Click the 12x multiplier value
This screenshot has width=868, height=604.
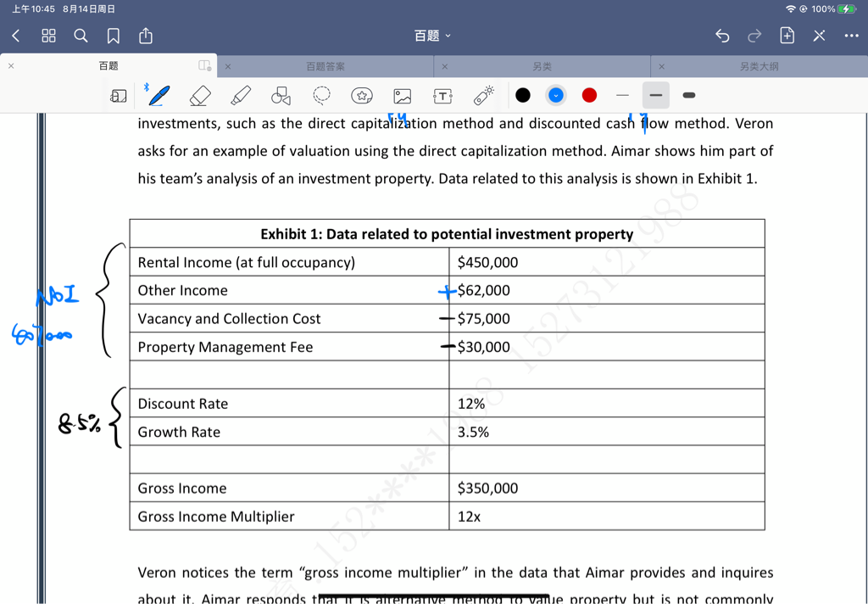[x=469, y=517]
